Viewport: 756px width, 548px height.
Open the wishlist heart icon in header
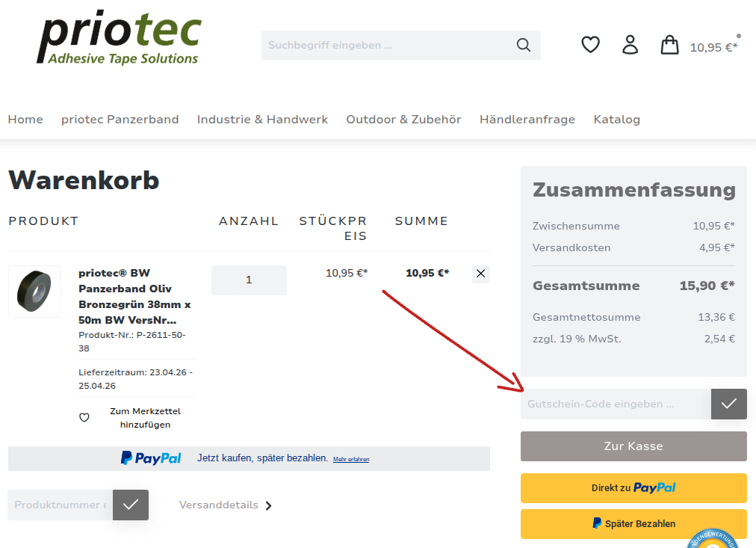[590, 45]
